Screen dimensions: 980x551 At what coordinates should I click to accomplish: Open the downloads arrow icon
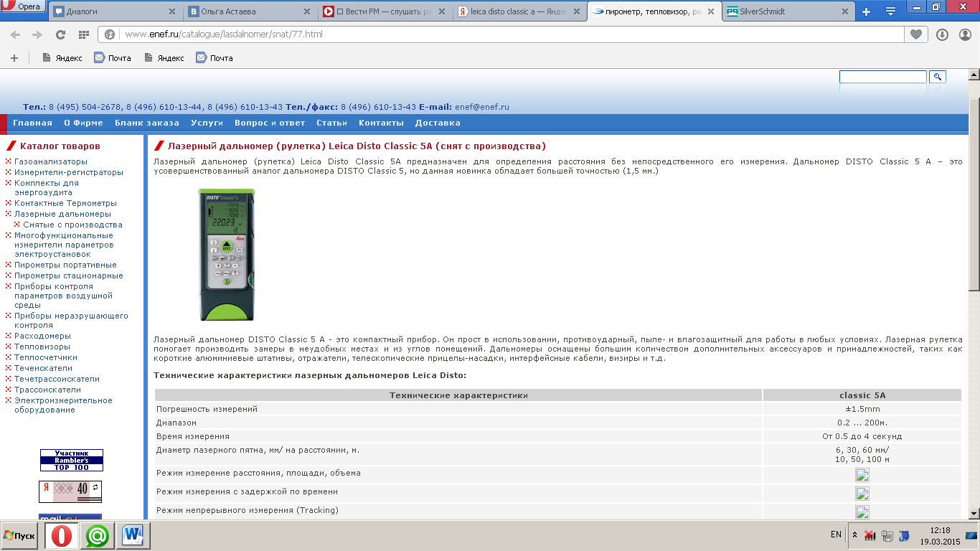942,34
